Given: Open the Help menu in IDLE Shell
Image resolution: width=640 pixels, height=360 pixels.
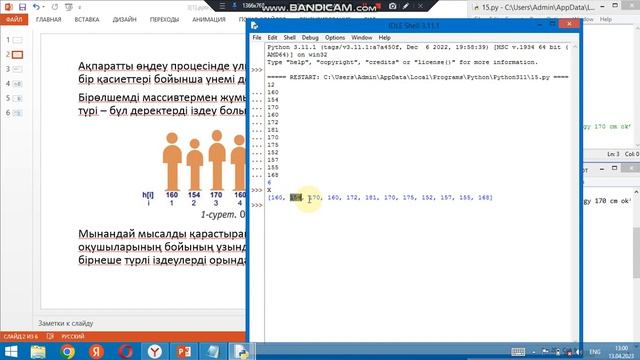Looking at the screenshot, I should tap(384, 38).
